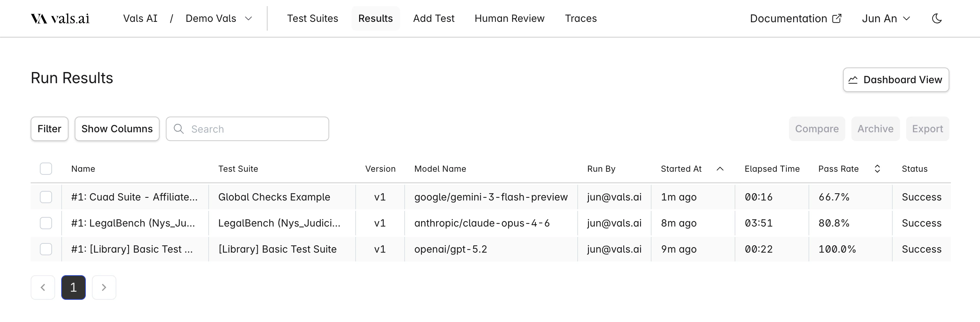Click the '66.7%' pass rate

(x=834, y=197)
